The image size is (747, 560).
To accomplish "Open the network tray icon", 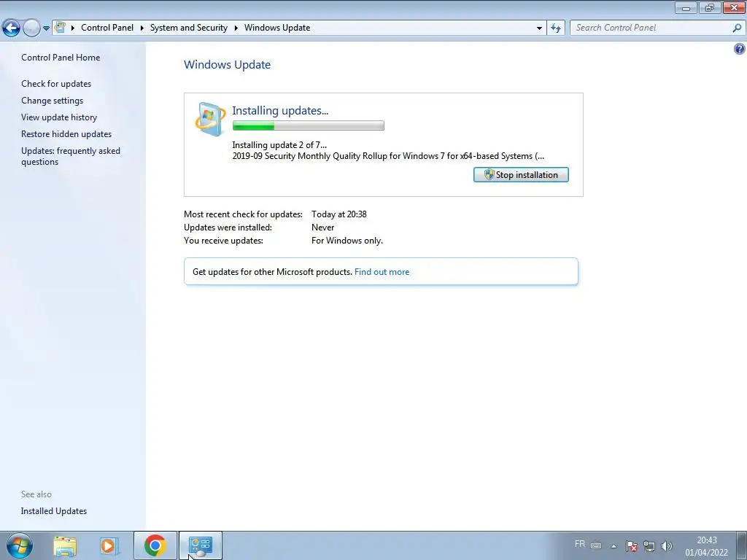I will point(649,546).
